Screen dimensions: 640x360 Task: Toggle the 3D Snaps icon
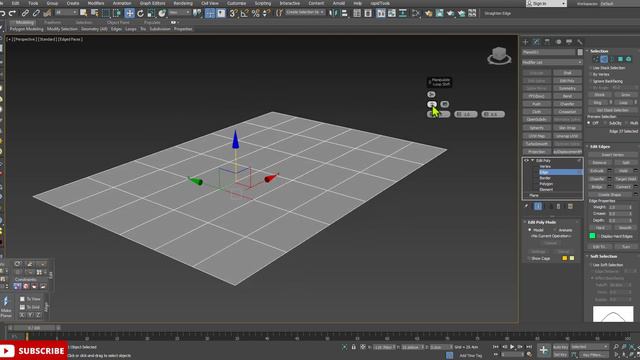233,13
